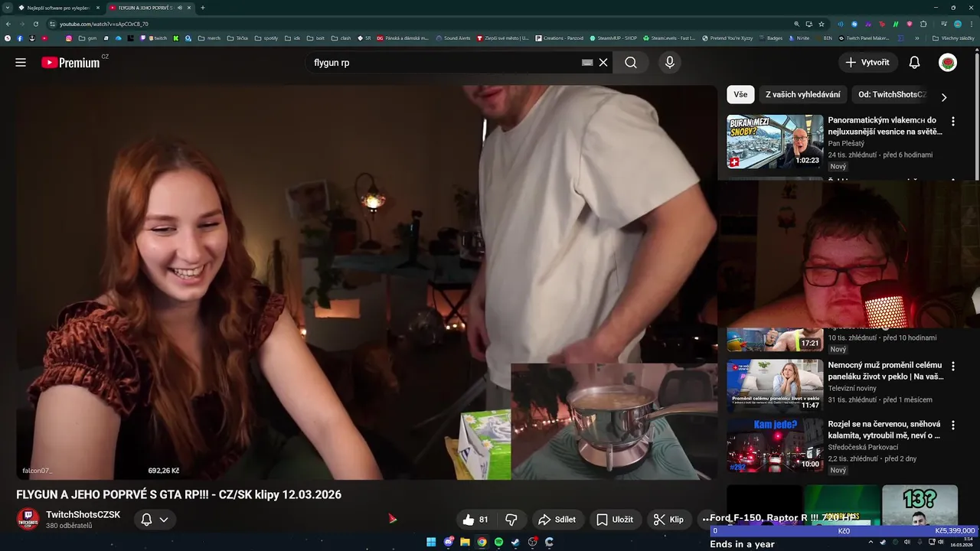Like the video with thumbs up
The image size is (980, 551).
pyautogui.click(x=476, y=520)
